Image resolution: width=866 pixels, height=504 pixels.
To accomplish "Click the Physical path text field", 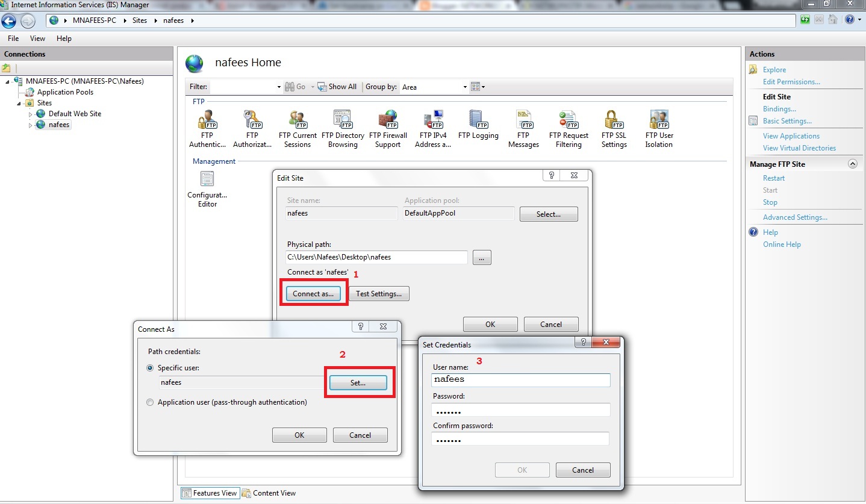I will [377, 257].
